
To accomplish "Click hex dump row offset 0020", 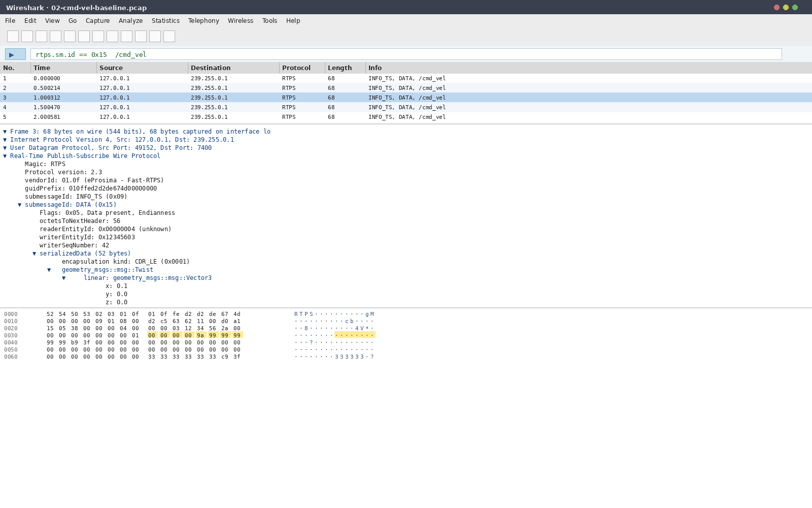I will [11, 329].
